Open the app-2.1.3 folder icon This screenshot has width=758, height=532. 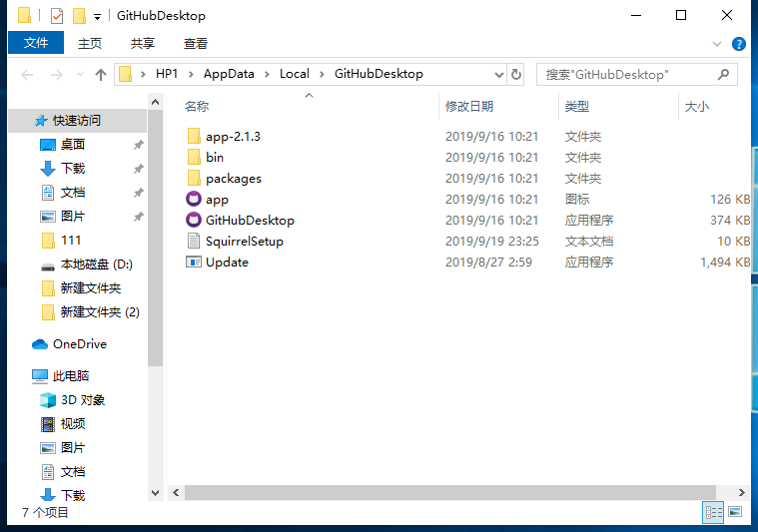[194, 137]
